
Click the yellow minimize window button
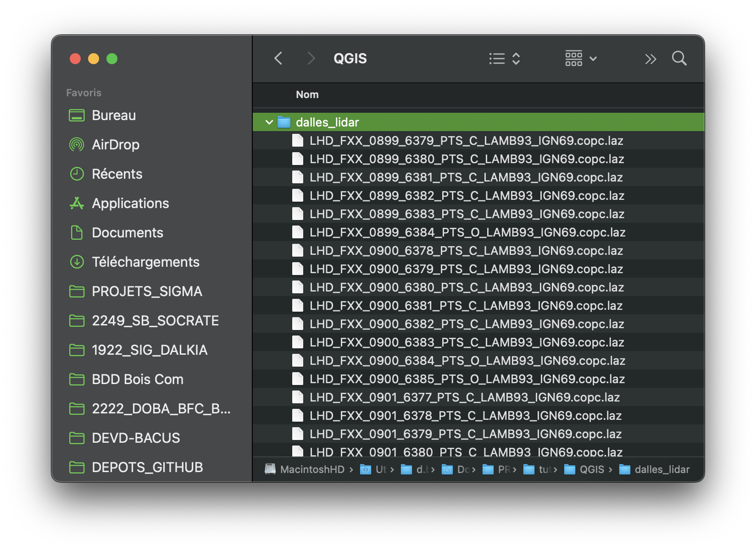pyautogui.click(x=94, y=59)
